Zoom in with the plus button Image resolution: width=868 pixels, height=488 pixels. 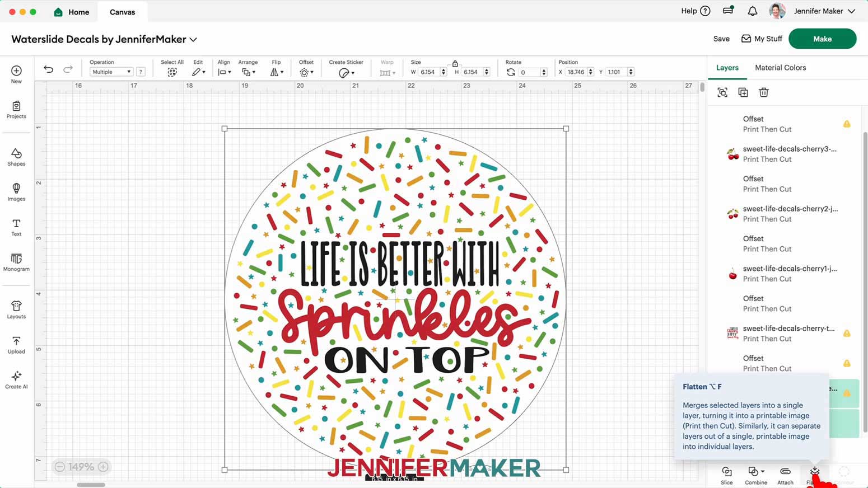[x=103, y=467]
